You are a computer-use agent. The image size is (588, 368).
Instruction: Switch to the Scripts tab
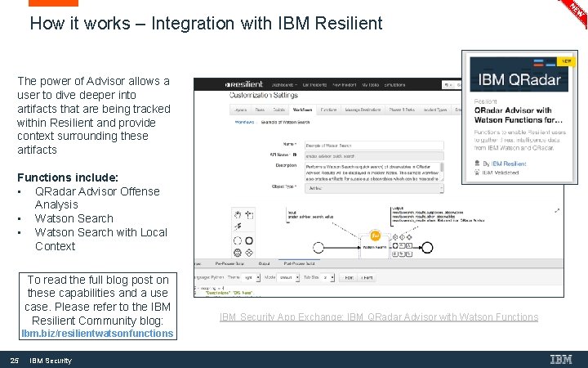pos(278,110)
